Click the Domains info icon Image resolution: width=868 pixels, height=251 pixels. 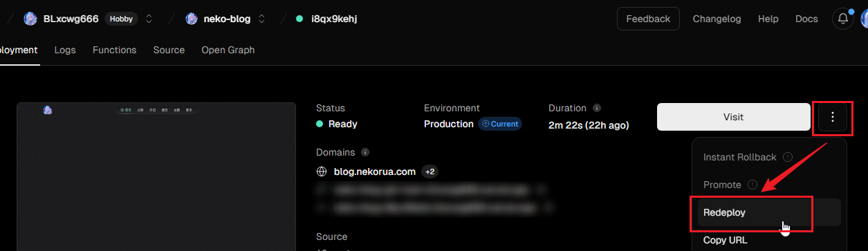[365, 152]
